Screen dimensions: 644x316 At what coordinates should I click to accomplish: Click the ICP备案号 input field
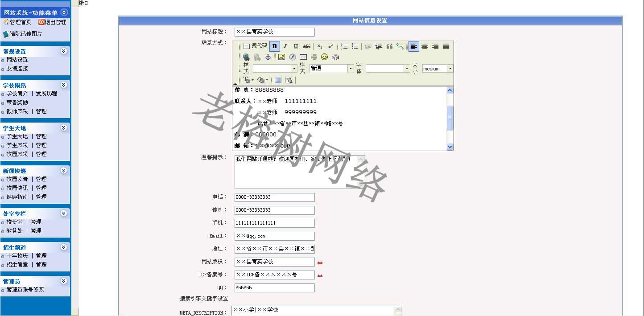coord(274,275)
